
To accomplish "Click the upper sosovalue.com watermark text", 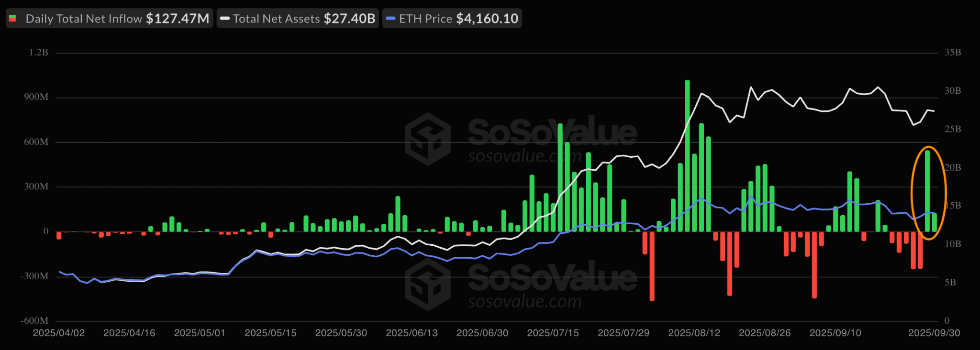I will pyautogui.click(x=524, y=156).
